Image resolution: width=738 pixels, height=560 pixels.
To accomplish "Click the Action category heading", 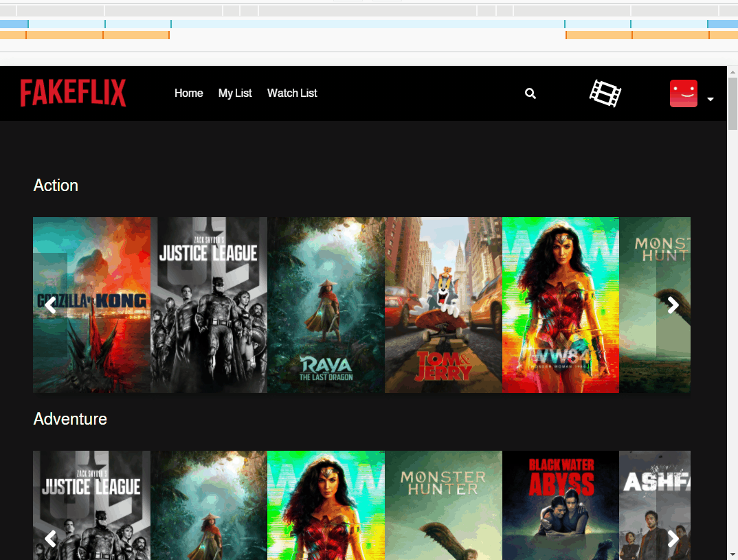I will (56, 186).
